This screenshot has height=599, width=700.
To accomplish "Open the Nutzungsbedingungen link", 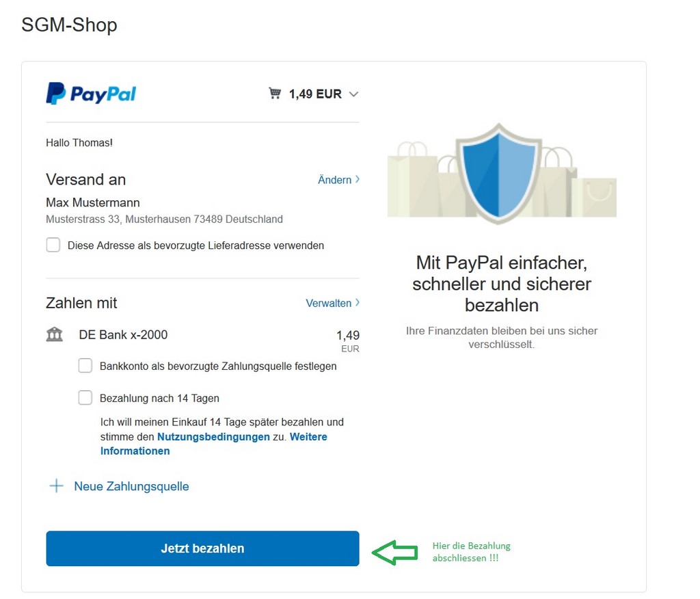I will pyautogui.click(x=213, y=436).
